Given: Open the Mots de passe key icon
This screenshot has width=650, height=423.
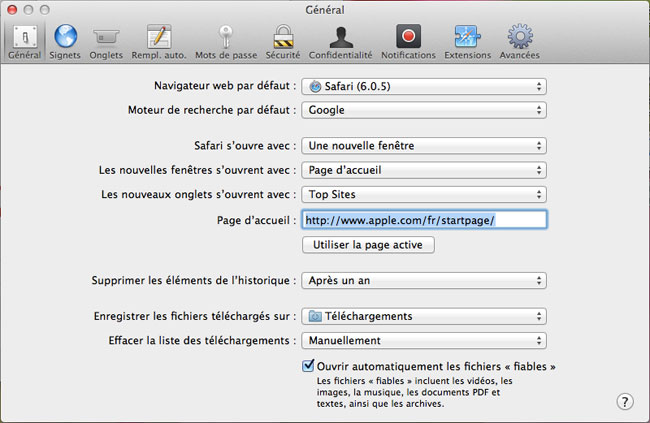Looking at the screenshot, I should click(x=226, y=42).
